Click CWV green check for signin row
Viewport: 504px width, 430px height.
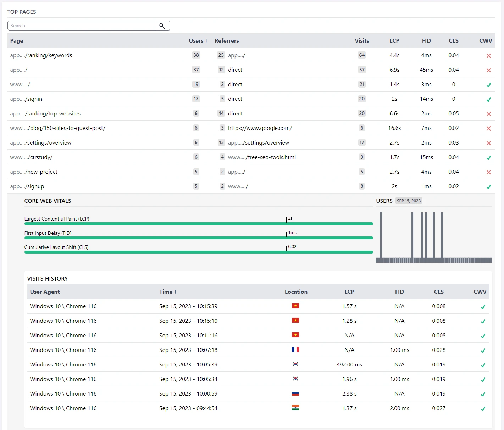tap(489, 99)
